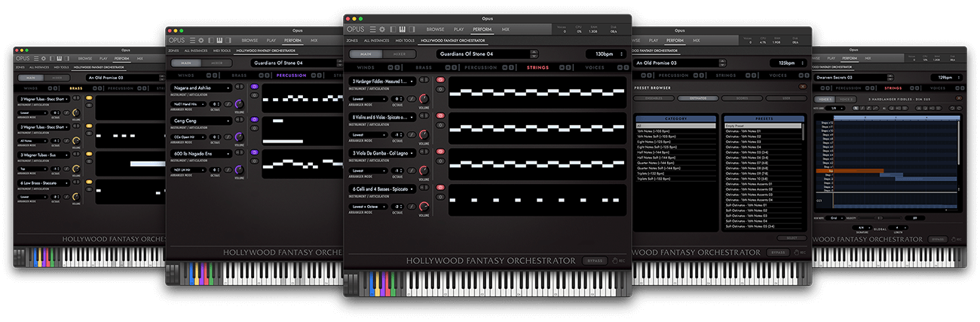
Task: Select 'Empty Preset' in the Presets list
Action: pyautogui.click(x=764, y=125)
